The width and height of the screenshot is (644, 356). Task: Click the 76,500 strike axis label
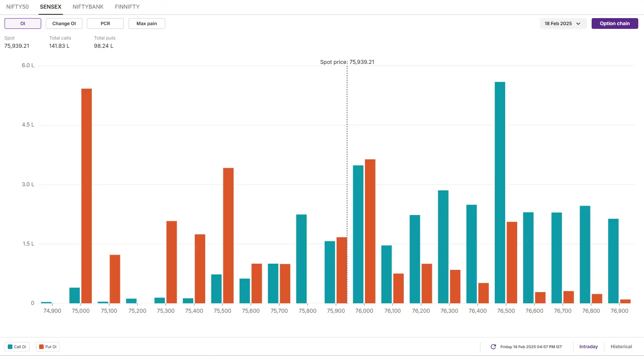[x=506, y=311]
